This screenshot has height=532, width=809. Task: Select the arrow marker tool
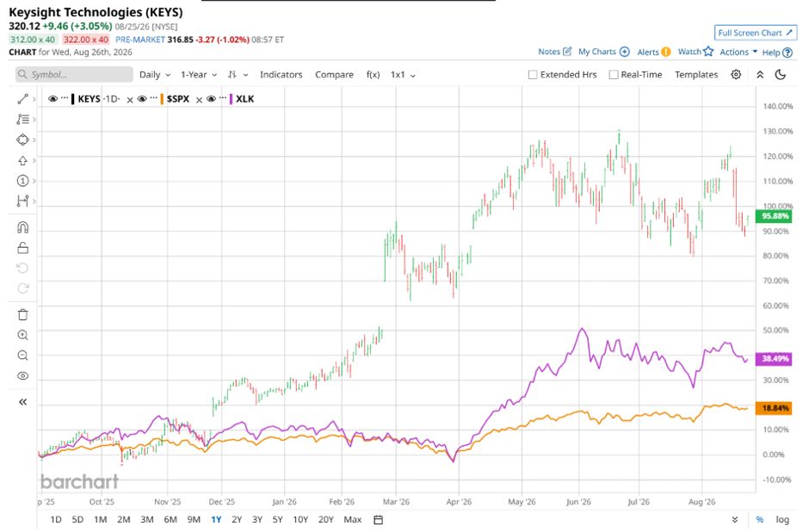point(22,160)
